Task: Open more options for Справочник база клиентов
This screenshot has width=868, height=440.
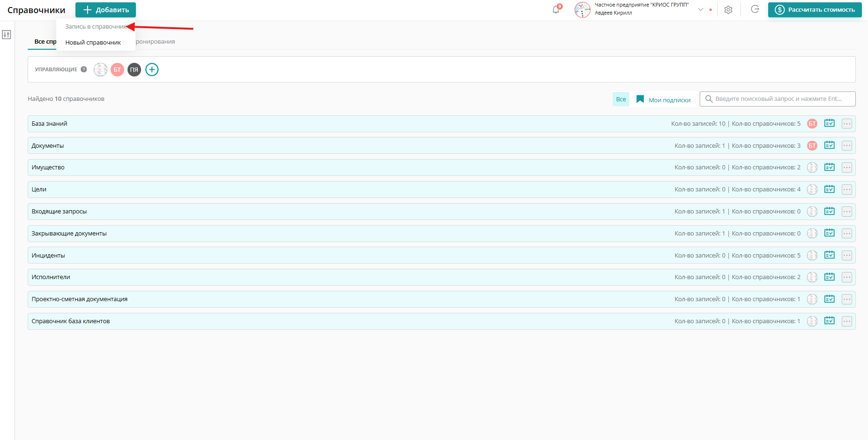Action: (847, 321)
